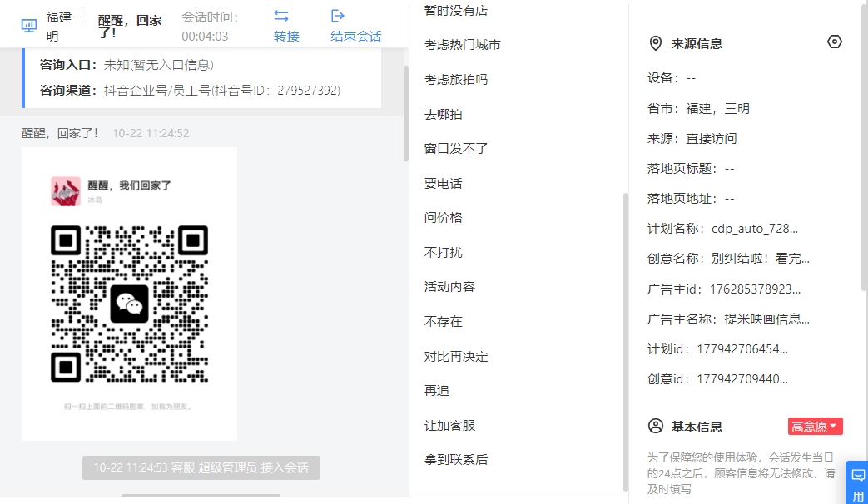This screenshot has width=868, height=504.
Task: Open the blue floating chat widget icon
Action: (x=857, y=475)
